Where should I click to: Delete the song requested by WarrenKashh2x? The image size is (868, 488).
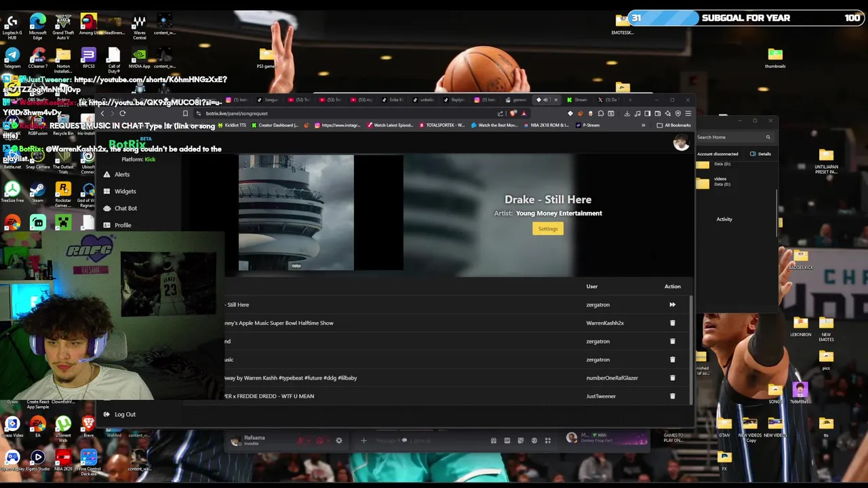point(672,323)
